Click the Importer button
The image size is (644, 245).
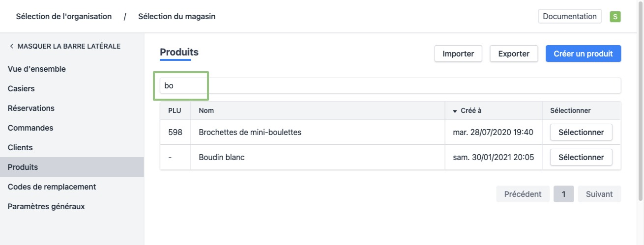point(458,54)
